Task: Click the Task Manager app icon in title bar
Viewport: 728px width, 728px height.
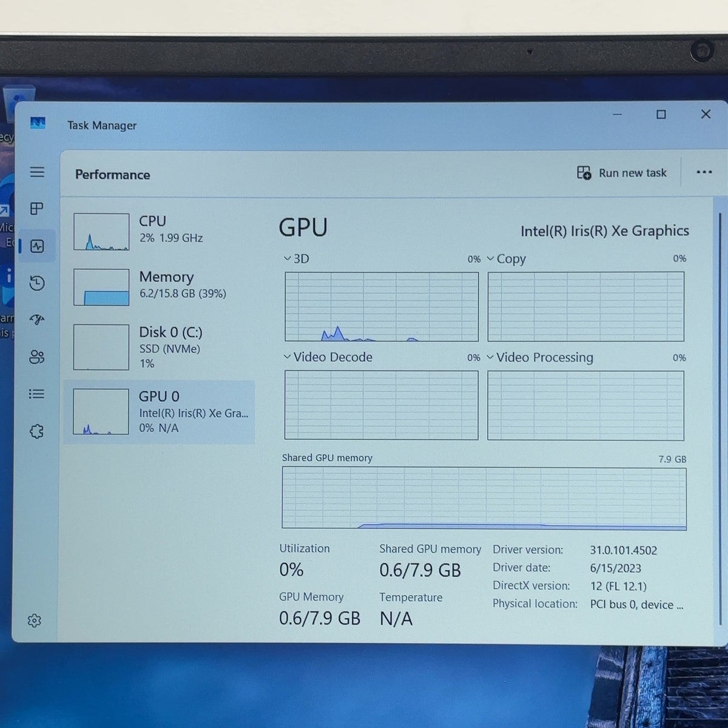Action: pyautogui.click(x=38, y=124)
